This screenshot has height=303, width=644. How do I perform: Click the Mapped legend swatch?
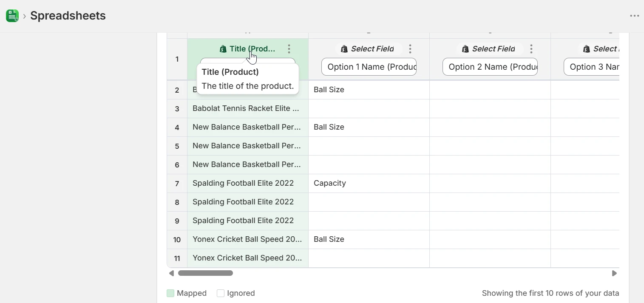pos(170,293)
